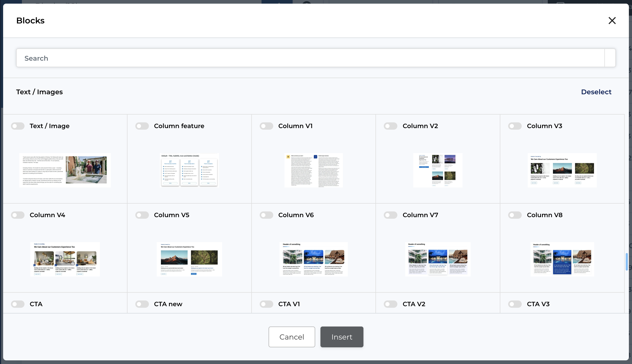Pick the Column V4 preview thumbnail

click(65, 259)
